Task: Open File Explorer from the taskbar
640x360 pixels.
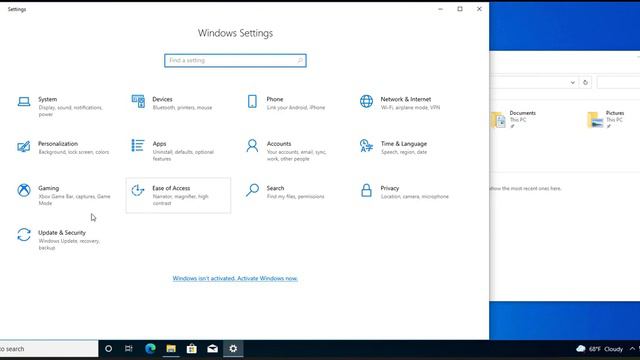Action: point(171,349)
